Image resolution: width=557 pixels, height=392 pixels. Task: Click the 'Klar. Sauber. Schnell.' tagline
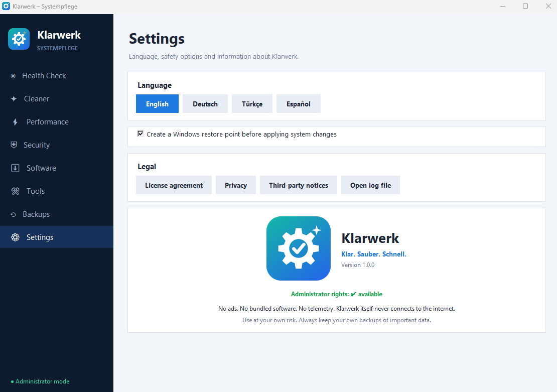click(x=374, y=254)
